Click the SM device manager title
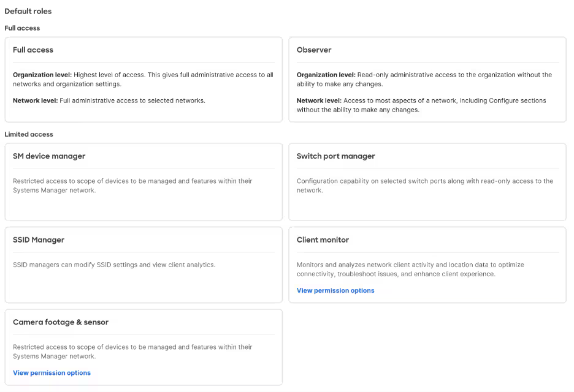 pyautogui.click(x=49, y=156)
